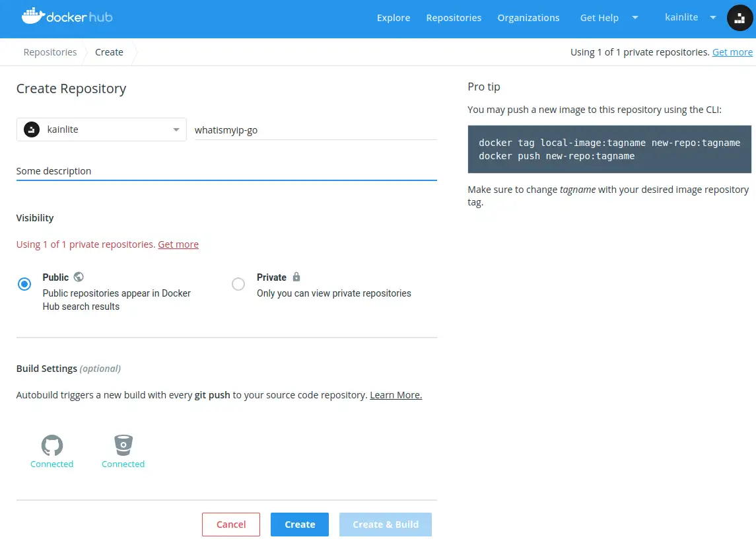This screenshot has height=545, width=756.
Task: Open the kainlite namespace dropdown
Action: tap(101, 129)
